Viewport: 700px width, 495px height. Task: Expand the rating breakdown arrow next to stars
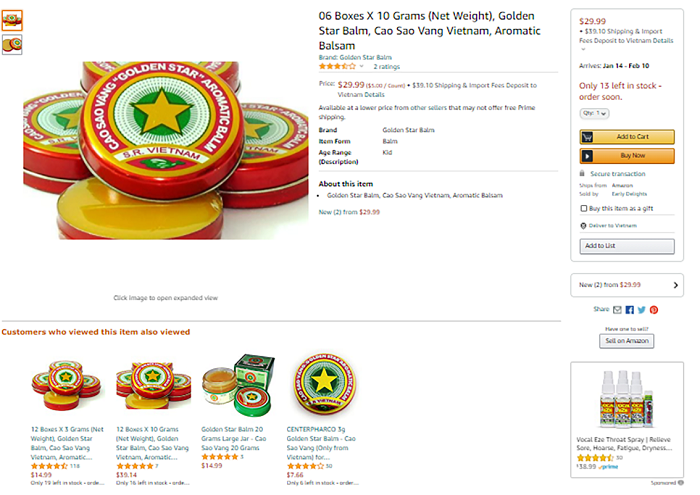click(x=362, y=66)
